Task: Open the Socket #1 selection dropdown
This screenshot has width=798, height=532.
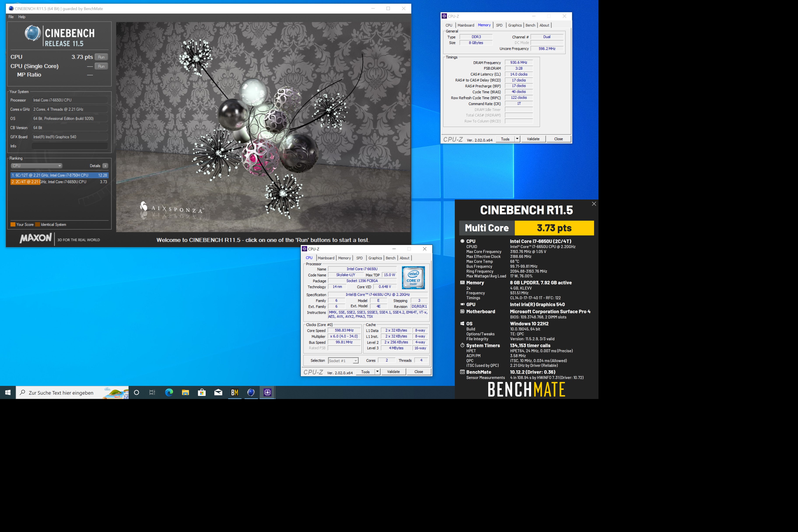Action: tap(343, 360)
